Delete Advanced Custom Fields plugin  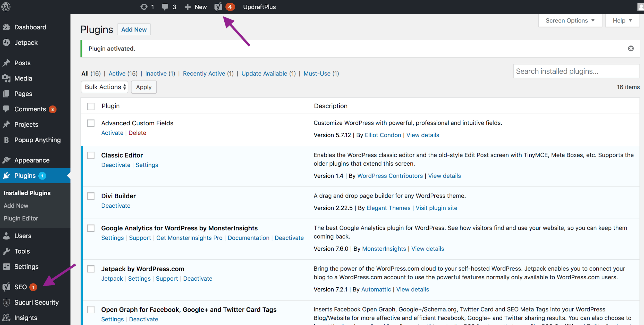(x=137, y=133)
